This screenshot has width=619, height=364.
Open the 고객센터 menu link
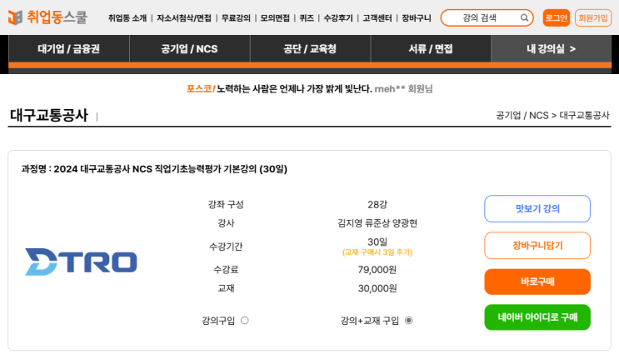[x=377, y=17]
